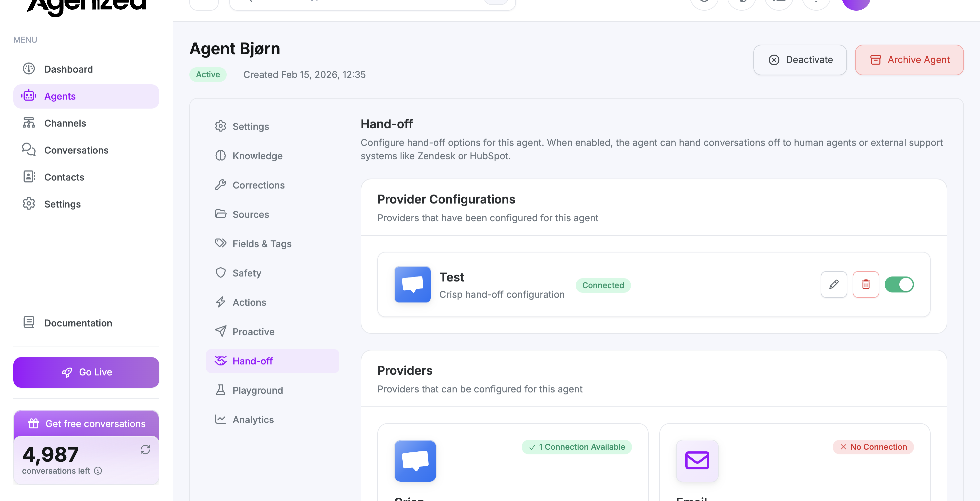Click the Test configuration Crisp logo
Image resolution: width=980 pixels, height=501 pixels.
412,284
